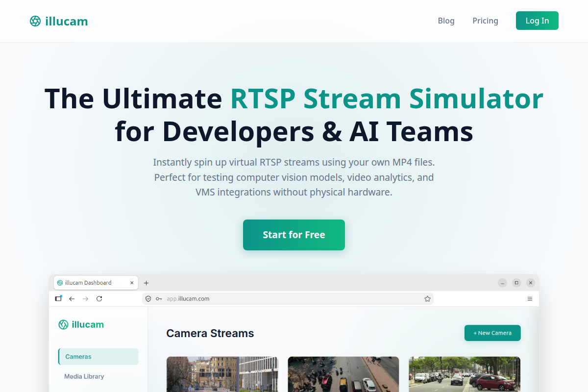Go back using the browser back arrow

pyautogui.click(x=72, y=298)
